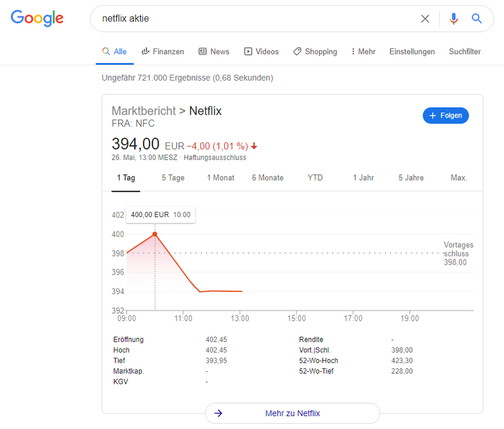Click the 400,00 EUR chart tooltip
The image size is (504, 429).
[x=160, y=215]
